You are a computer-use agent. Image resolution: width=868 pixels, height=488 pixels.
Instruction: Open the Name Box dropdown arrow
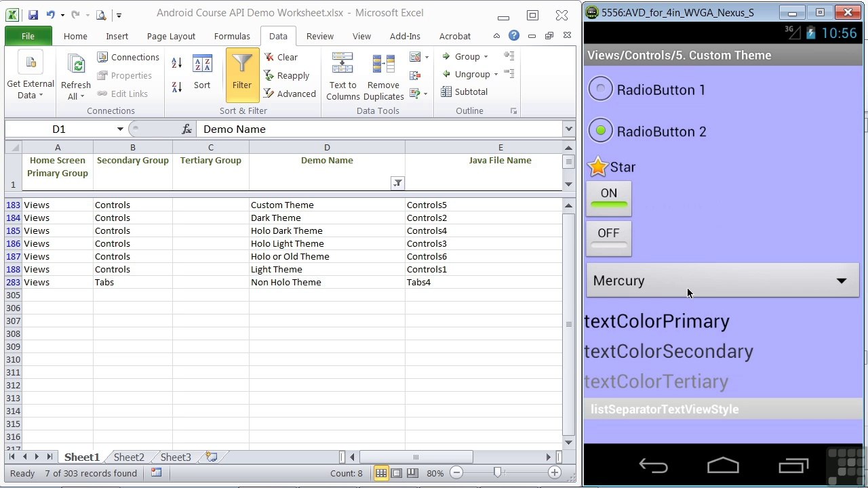120,129
